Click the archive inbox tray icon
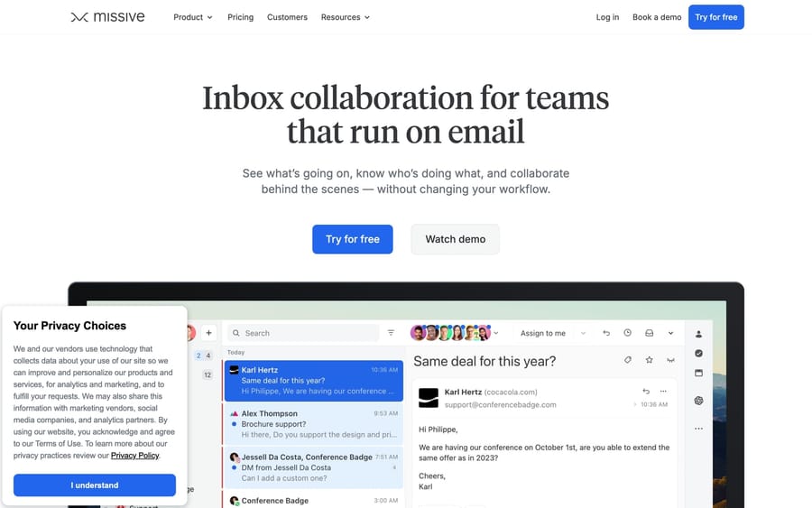Image resolution: width=812 pixels, height=508 pixels. (649, 333)
